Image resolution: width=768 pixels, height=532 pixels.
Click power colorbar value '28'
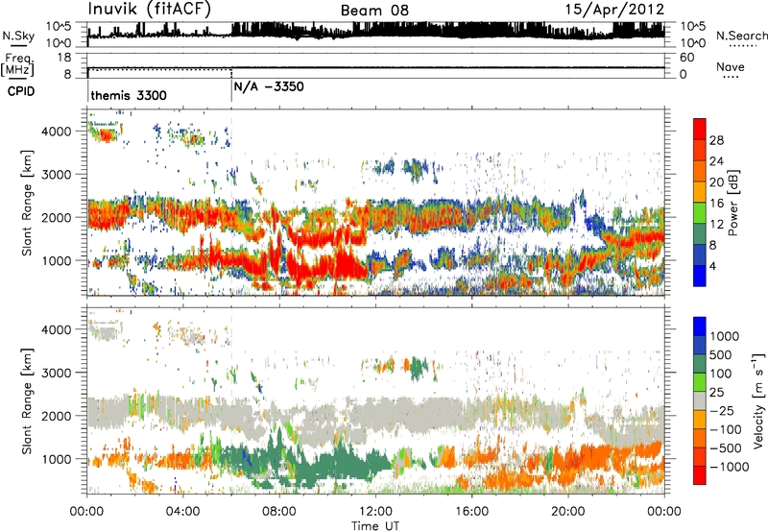point(716,140)
